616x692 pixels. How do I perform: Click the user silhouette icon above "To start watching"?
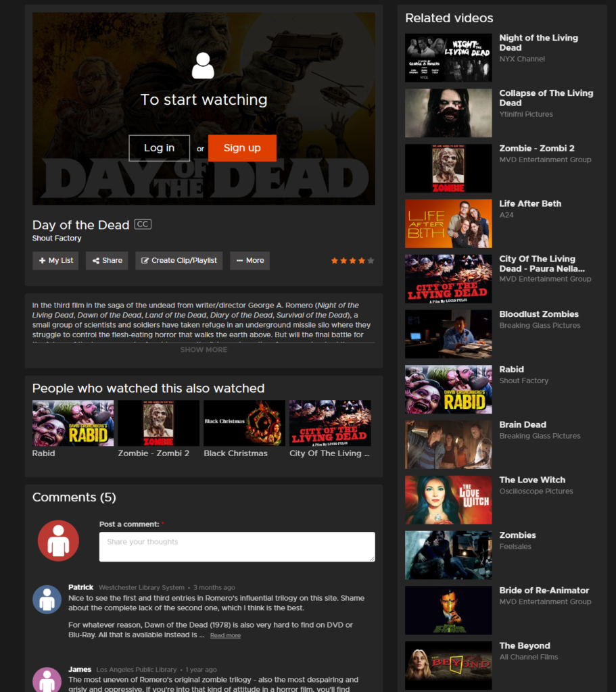[203, 66]
